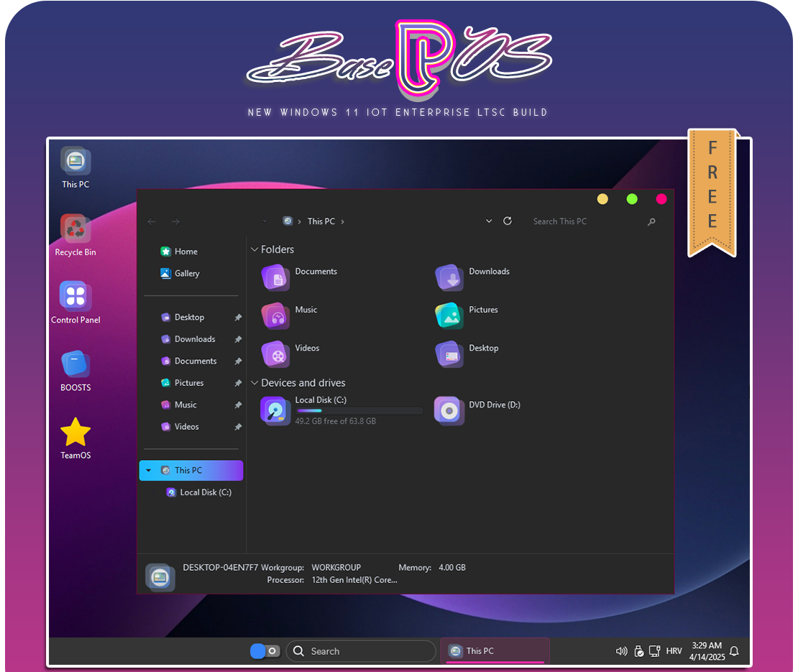
Task: Click This PC breadcrumb in address bar
Action: (x=321, y=221)
